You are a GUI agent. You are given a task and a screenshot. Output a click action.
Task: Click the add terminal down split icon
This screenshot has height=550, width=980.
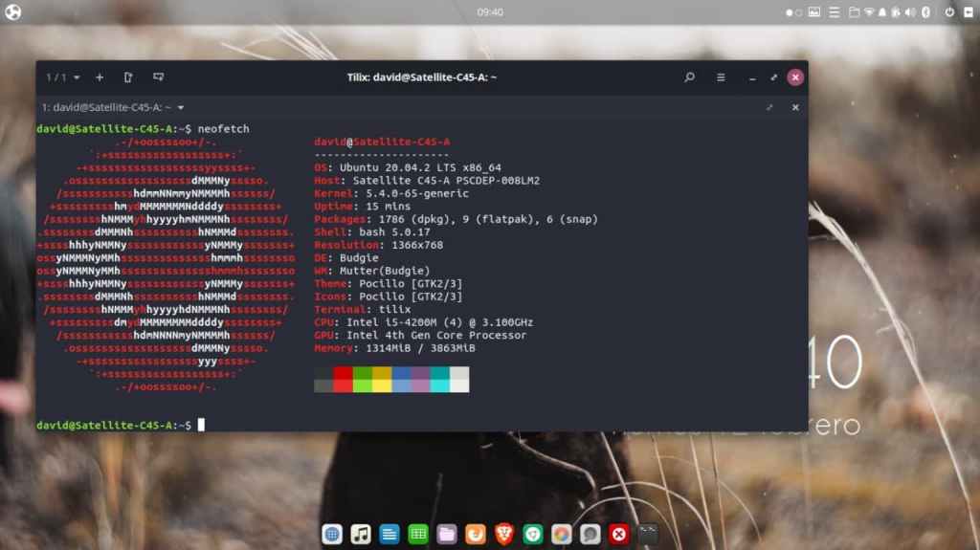point(159,77)
